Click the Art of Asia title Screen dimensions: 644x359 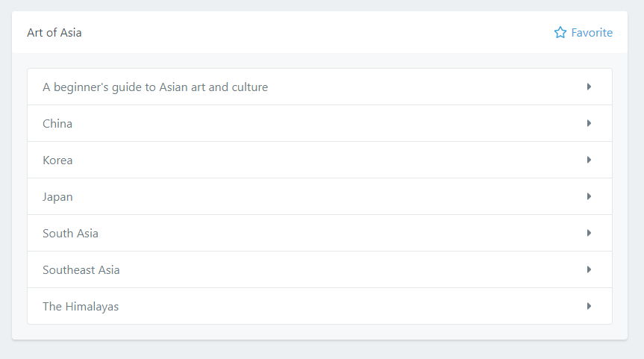54,33
